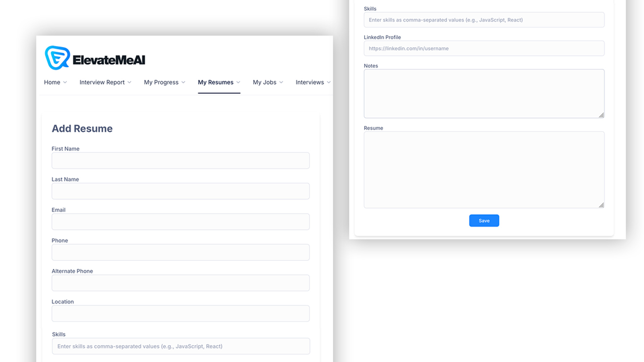Grab the Notes textarea resize handle
The image size is (644, 362).
tap(601, 115)
